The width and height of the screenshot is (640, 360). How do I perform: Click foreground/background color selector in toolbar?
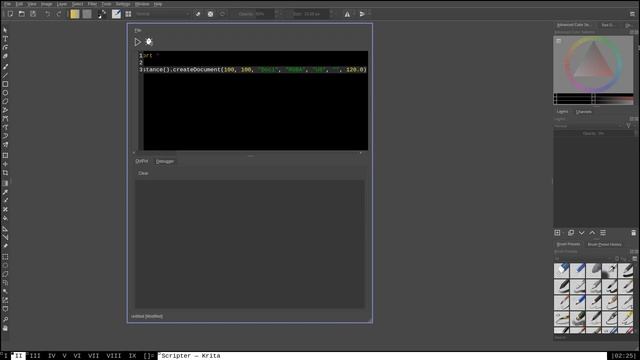[x=102, y=14]
